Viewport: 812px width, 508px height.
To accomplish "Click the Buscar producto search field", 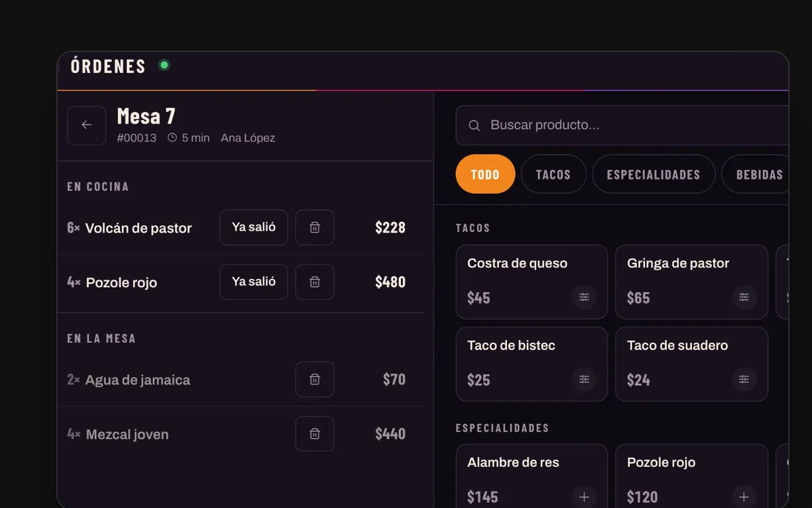I will (x=622, y=125).
